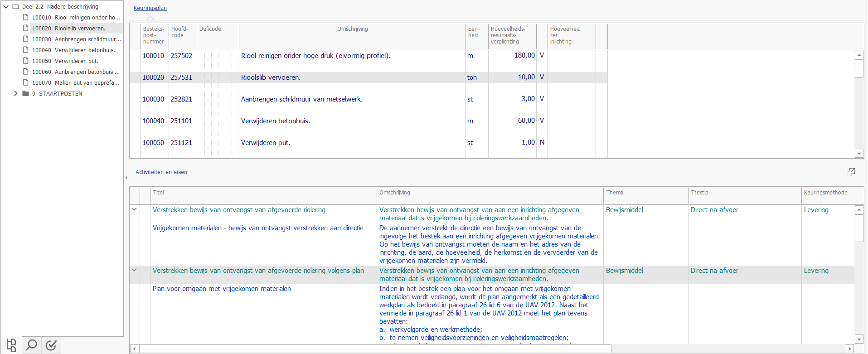
Task: Collapse the Deel 2.2 Nadere beschrijving node
Action: click(x=6, y=7)
